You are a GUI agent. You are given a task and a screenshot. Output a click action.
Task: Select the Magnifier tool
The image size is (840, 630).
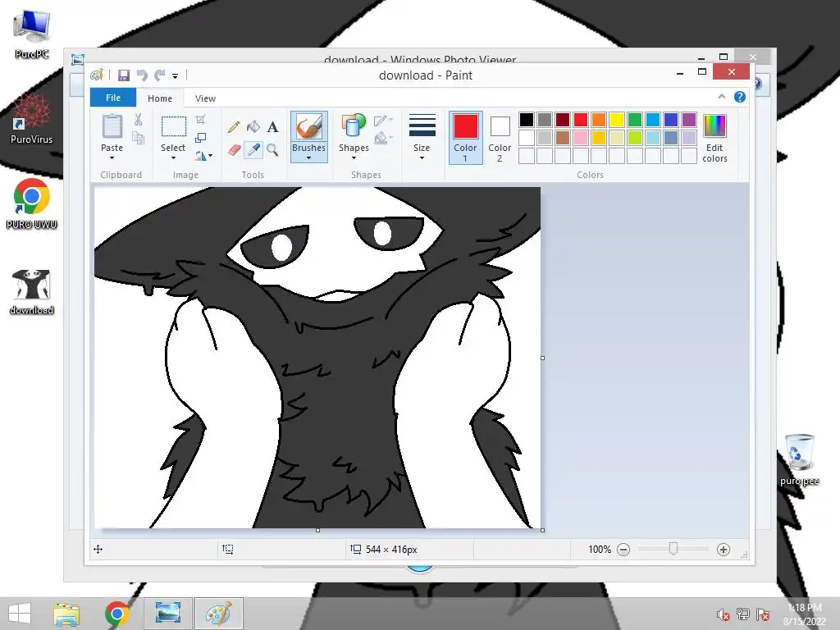[x=272, y=150]
